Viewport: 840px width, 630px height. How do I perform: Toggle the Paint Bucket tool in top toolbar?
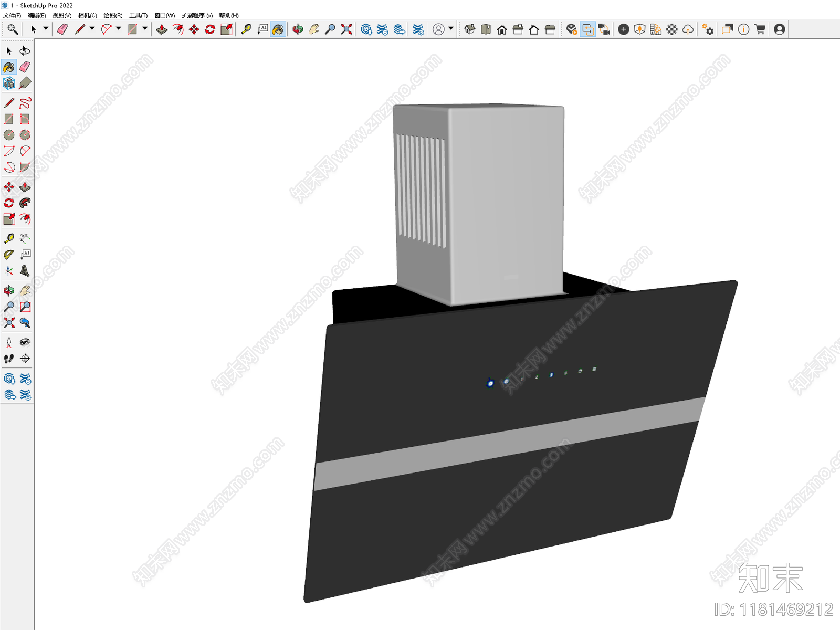tap(278, 29)
